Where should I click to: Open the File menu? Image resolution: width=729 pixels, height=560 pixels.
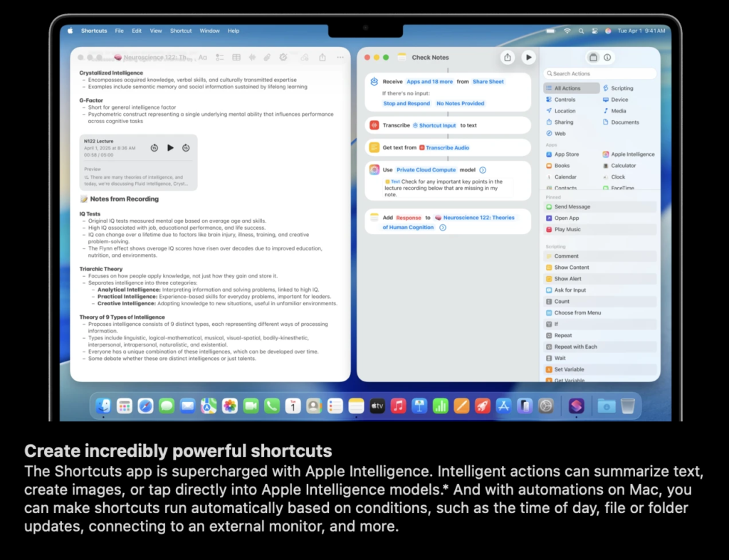coord(119,31)
